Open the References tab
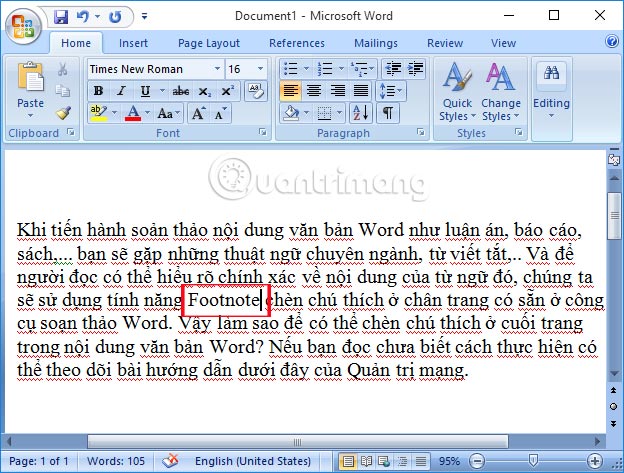Screen dimensions: 624x473 (x=297, y=43)
